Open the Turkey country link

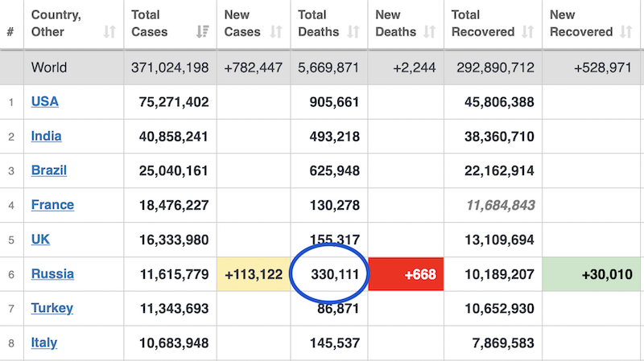pos(52,308)
